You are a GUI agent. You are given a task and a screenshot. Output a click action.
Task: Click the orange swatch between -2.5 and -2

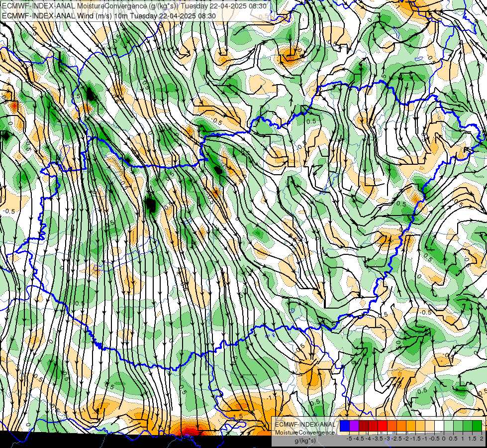401,426
